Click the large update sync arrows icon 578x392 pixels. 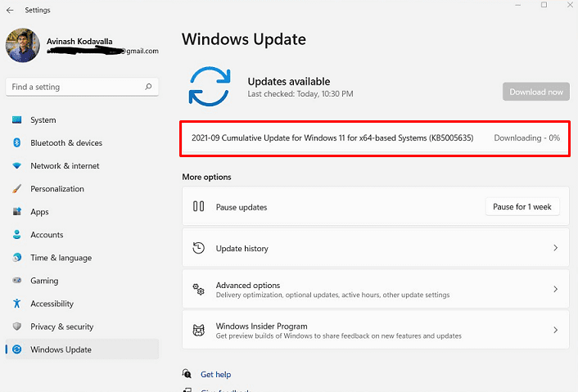[x=210, y=87]
